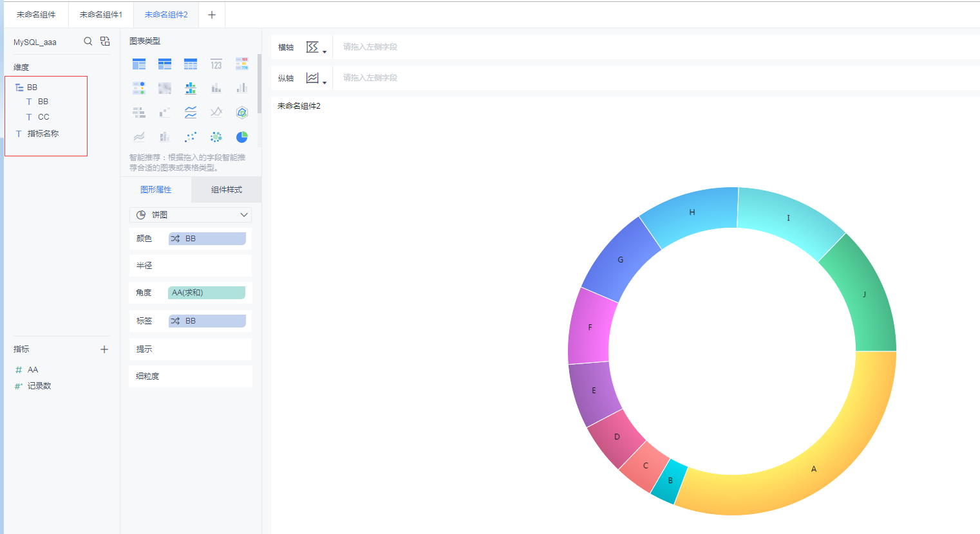Choose the bidirectional horizontal bar chart icon

pyautogui.click(x=139, y=113)
